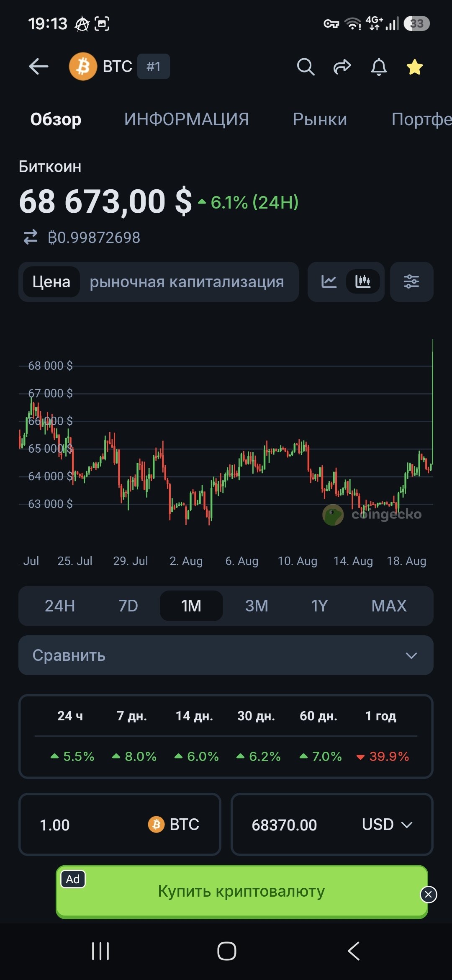452x980 pixels.
Task: Switch to candlestick chart view
Action: [363, 281]
